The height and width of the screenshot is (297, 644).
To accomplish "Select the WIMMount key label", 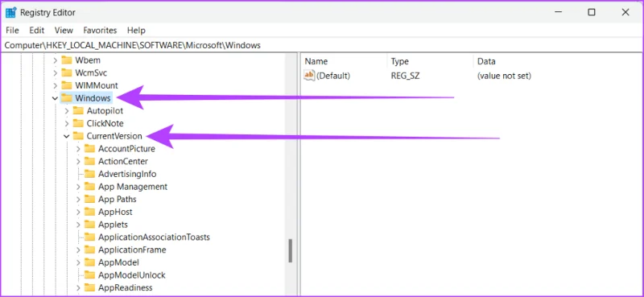I will click(x=97, y=86).
